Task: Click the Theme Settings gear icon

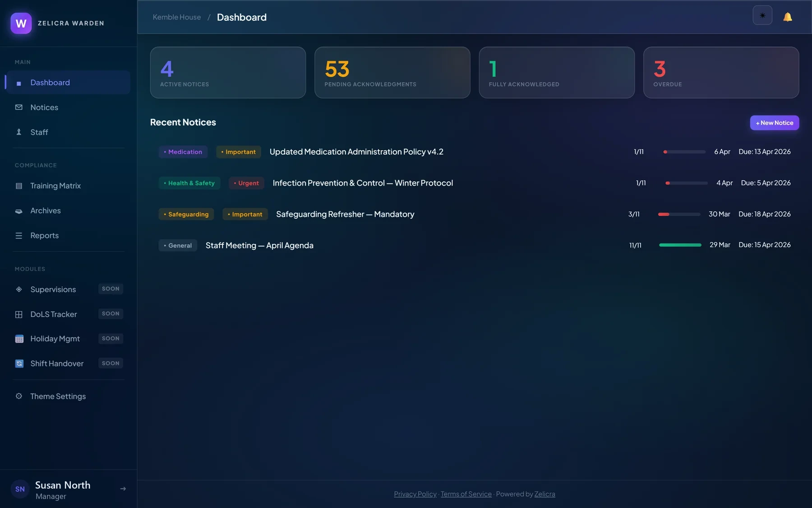Action: [19, 396]
